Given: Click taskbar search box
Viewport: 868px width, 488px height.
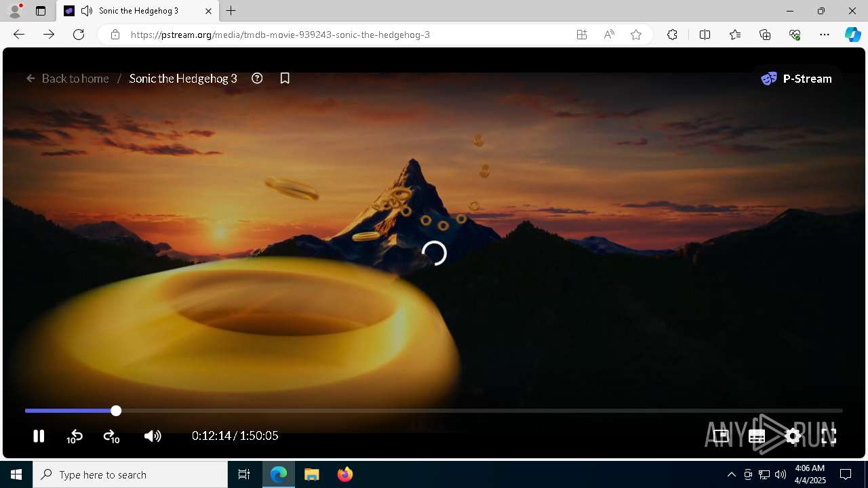Looking at the screenshot, I should 130,474.
